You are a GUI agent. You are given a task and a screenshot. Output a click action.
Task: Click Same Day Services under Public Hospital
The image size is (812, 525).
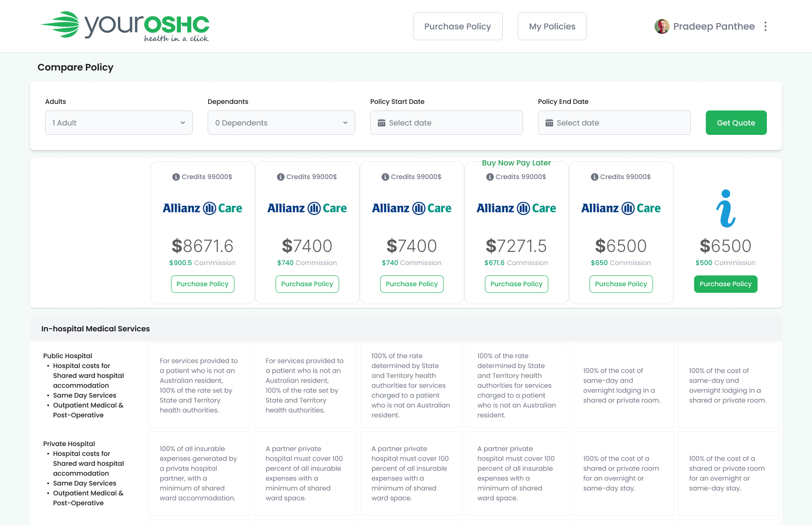[x=85, y=395]
